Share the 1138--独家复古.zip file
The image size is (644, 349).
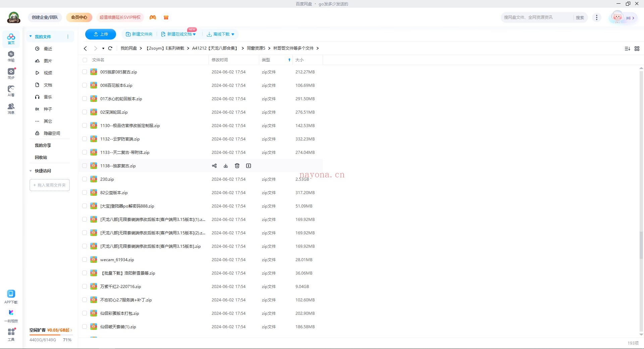pyautogui.click(x=214, y=166)
